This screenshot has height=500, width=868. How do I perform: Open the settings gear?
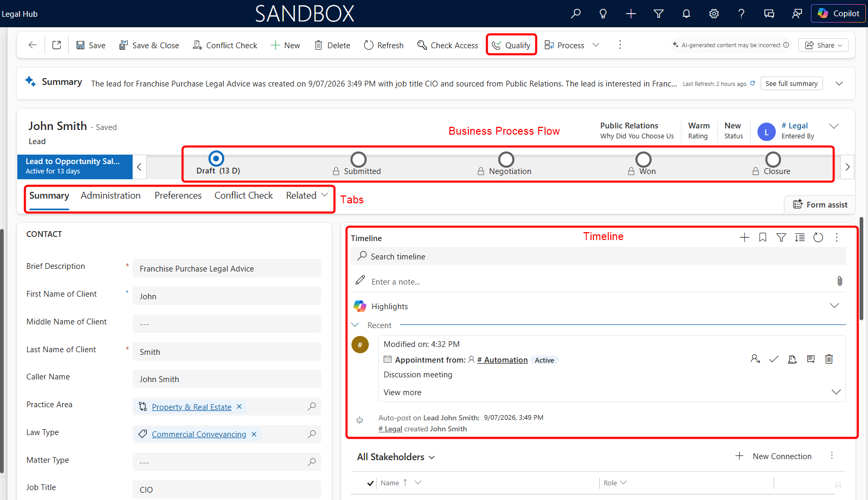pyautogui.click(x=714, y=14)
